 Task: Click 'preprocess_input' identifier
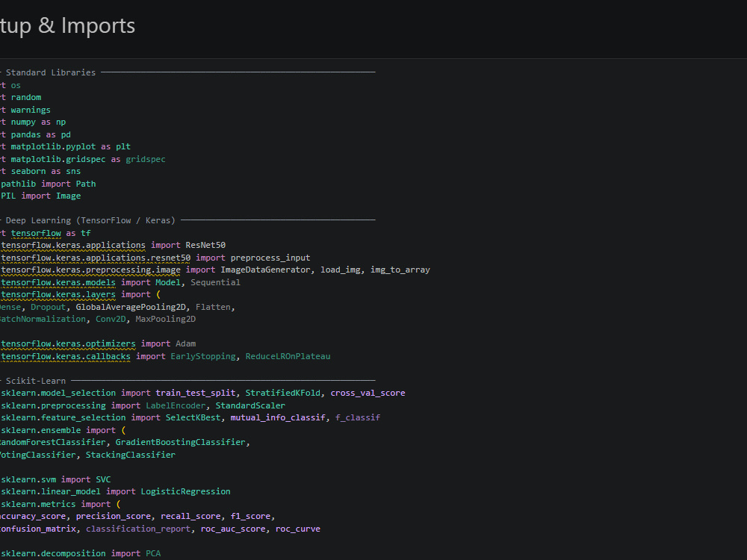270,258
